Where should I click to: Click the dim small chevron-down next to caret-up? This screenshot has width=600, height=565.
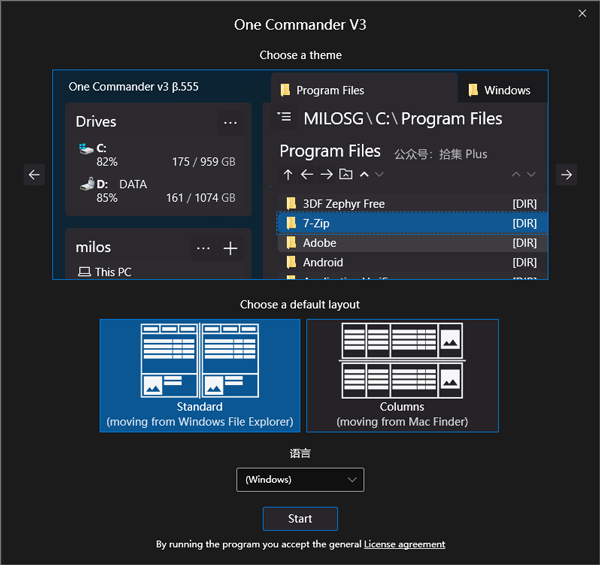click(x=379, y=174)
